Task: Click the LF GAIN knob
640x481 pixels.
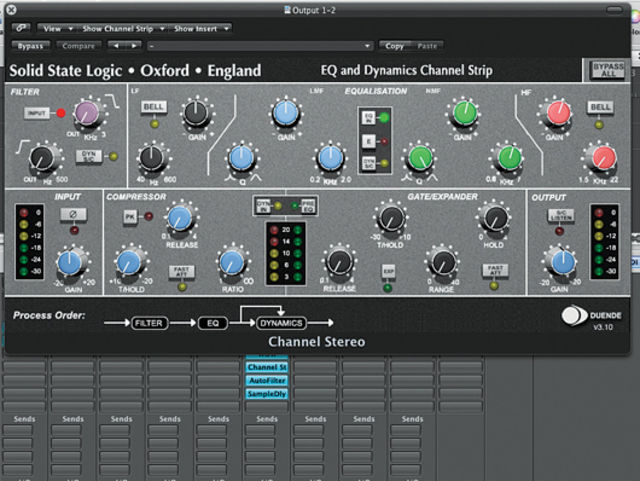Action: click(x=196, y=112)
